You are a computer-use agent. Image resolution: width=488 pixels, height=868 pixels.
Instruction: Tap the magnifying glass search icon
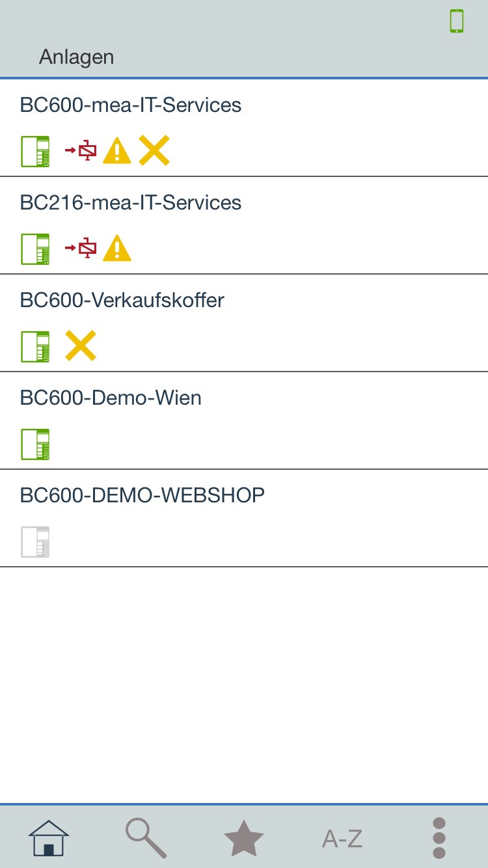coord(146,838)
